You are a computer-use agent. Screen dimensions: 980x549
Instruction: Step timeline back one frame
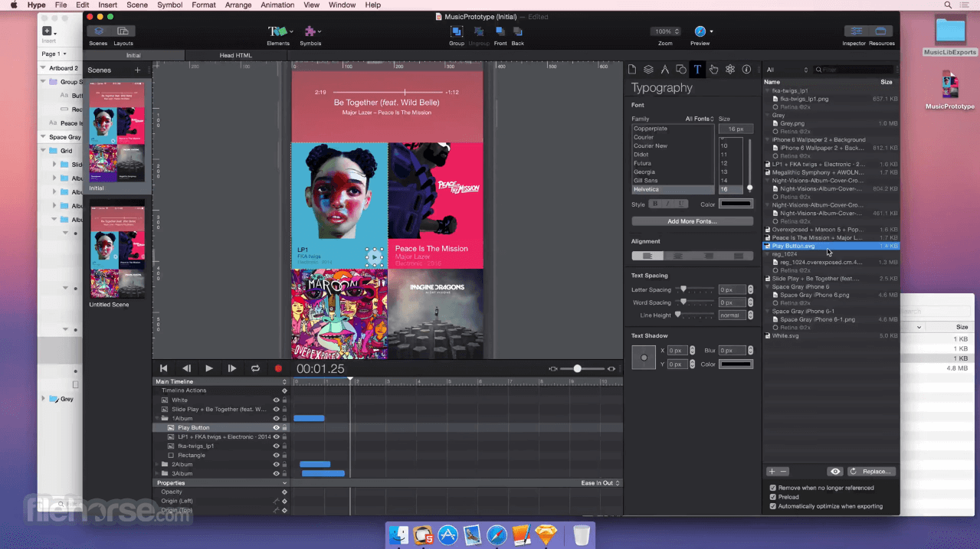[186, 368]
